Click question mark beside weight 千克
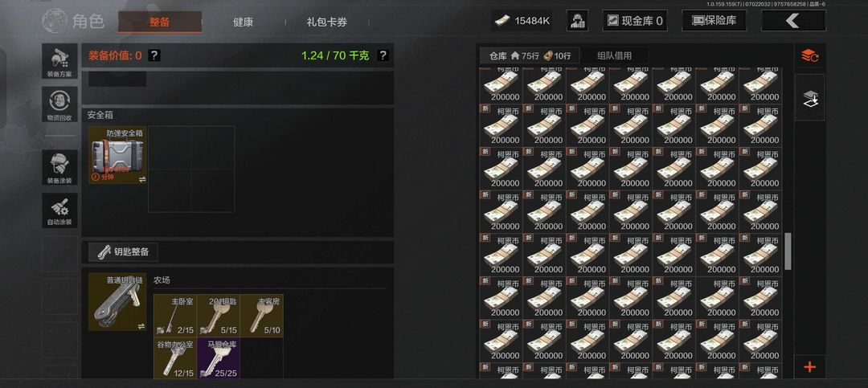This screenshot has height=388, width=868. coord(383,55)
